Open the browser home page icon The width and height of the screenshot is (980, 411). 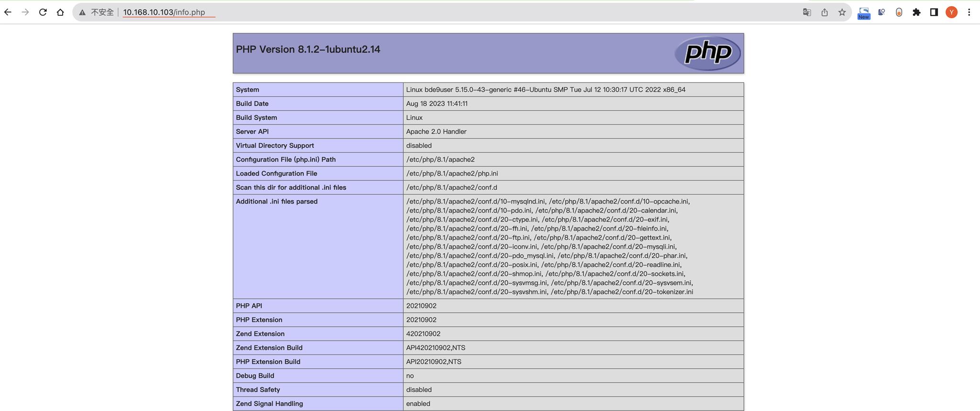60,12
